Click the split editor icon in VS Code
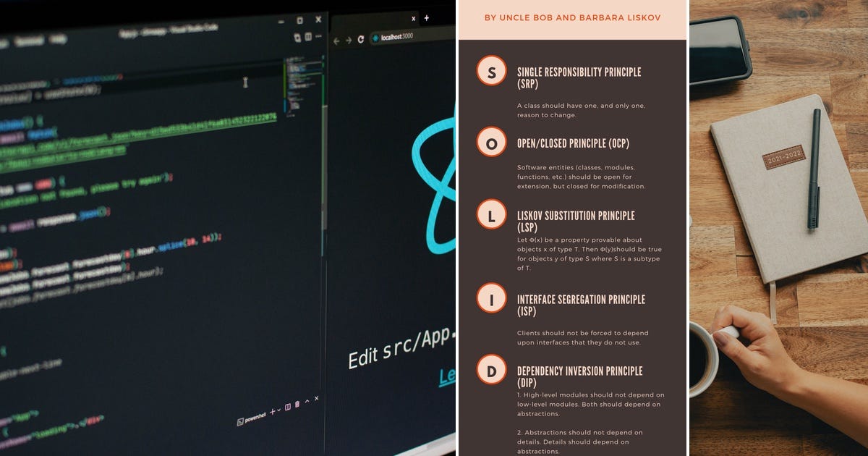Screen dimensions: 868x456 [x=308, y=36]
